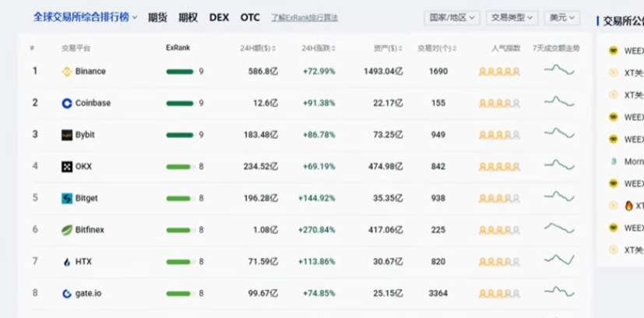
Task: Click the Bitget logo icon
Action: pyautogui.click(x=66, y=199)
